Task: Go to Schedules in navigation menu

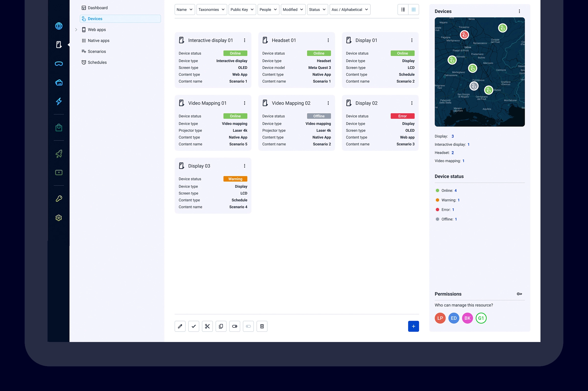Action: click(x=97, y=62)
